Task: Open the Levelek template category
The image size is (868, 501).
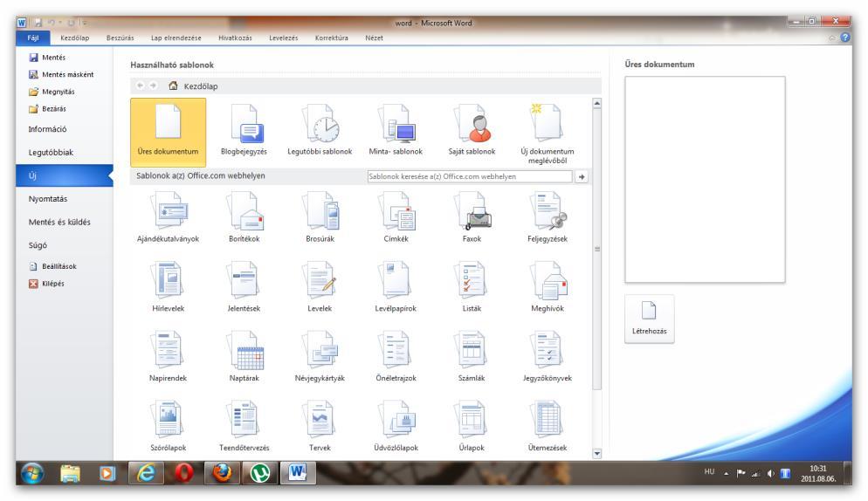Action: [320, 287]
